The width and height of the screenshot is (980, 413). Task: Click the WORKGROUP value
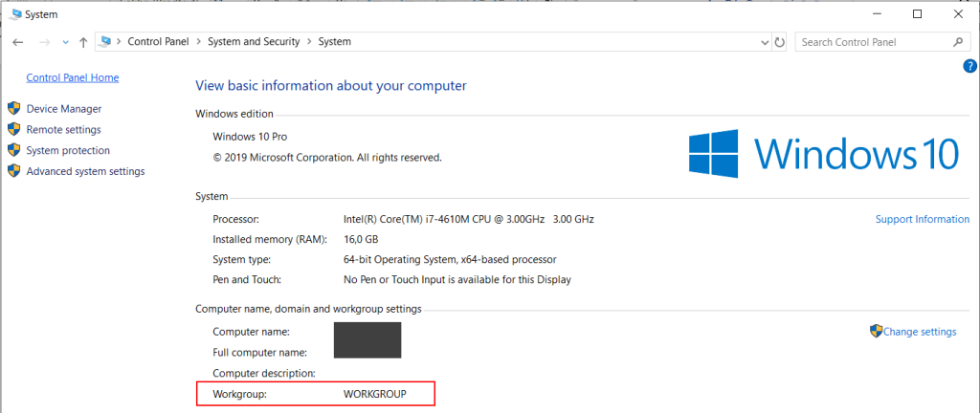[375, 394]
